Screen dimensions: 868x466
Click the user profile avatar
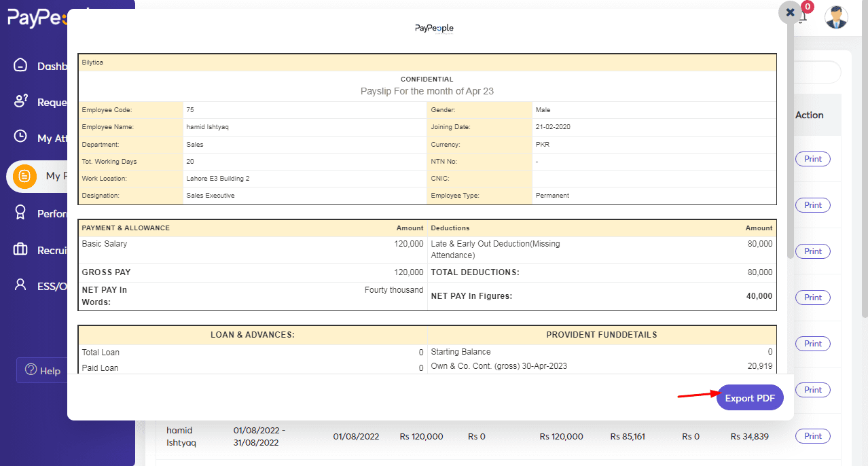point(836,17)
